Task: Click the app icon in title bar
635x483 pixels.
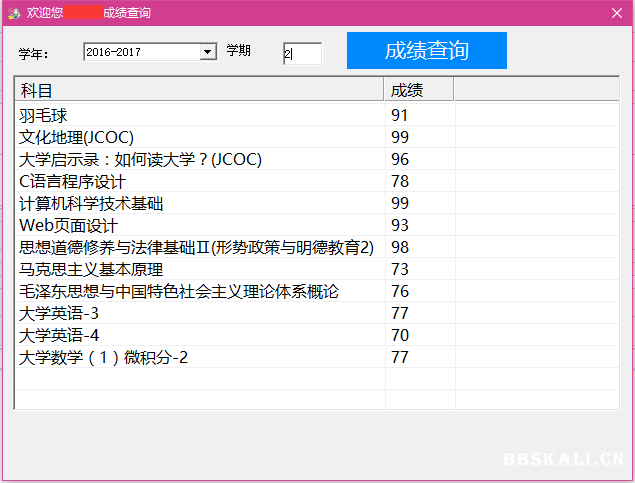Action: click(14, 12)
